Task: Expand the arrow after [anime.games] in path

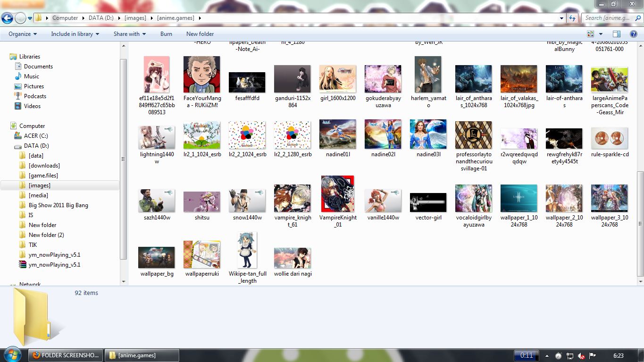Action: [x=200, y=18]
